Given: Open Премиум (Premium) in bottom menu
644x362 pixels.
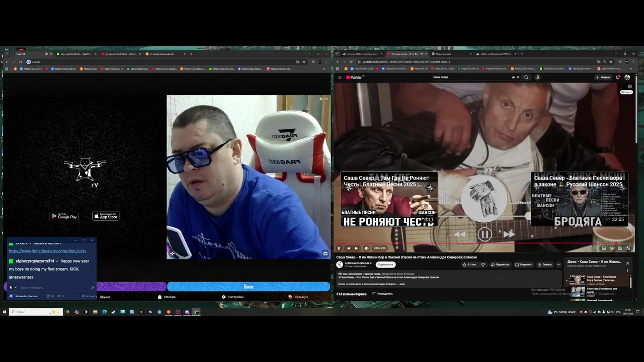Looking at the screenshot, I should click(298, 297).
